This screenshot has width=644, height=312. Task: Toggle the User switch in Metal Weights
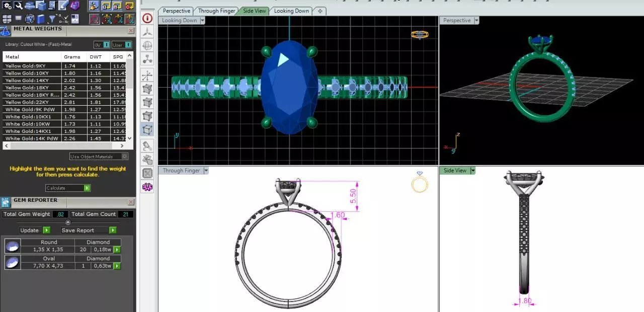pyautogui.click(x=122, y=45)
